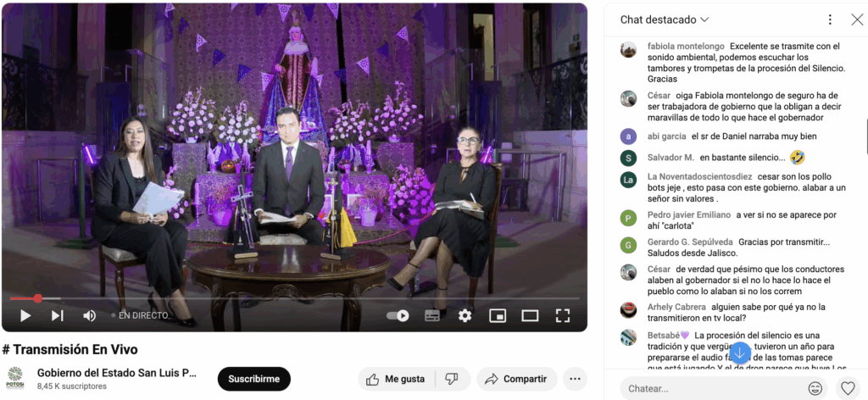Like the video with Me gusta
This screenshot has width=868, height=400.
396,379
